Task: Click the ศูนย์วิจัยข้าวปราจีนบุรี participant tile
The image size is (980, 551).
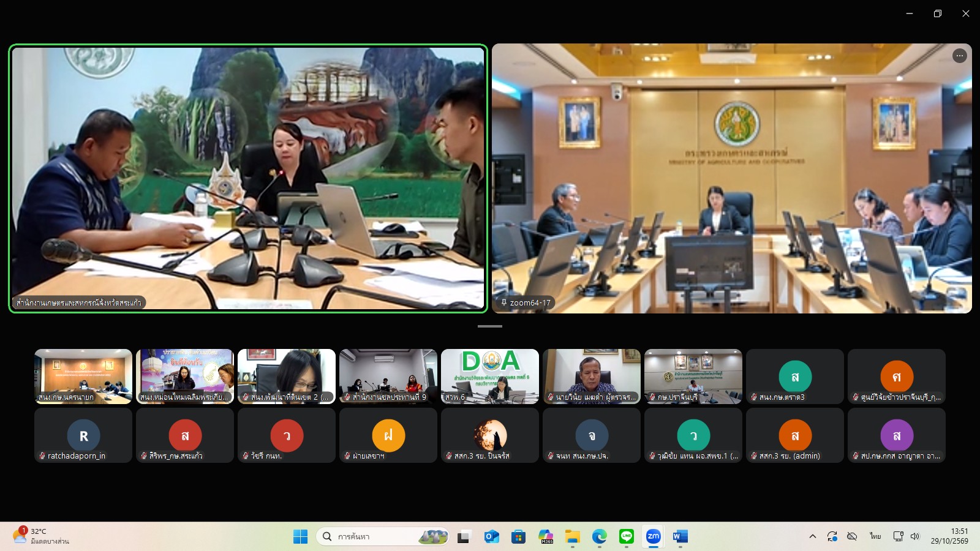Action: pyautogui.click(x=897, y=377)
